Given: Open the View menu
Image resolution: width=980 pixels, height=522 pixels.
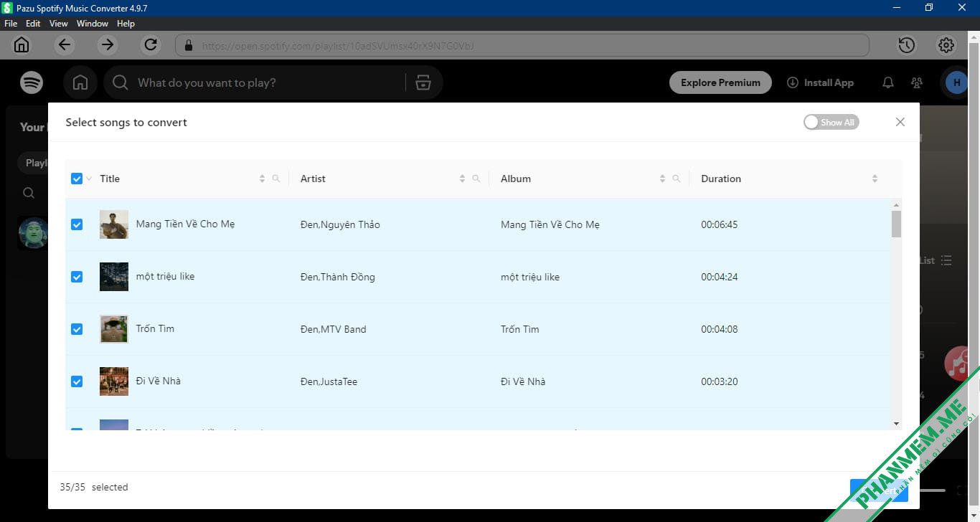Looking at the screenshot, I should pos(59,24).
